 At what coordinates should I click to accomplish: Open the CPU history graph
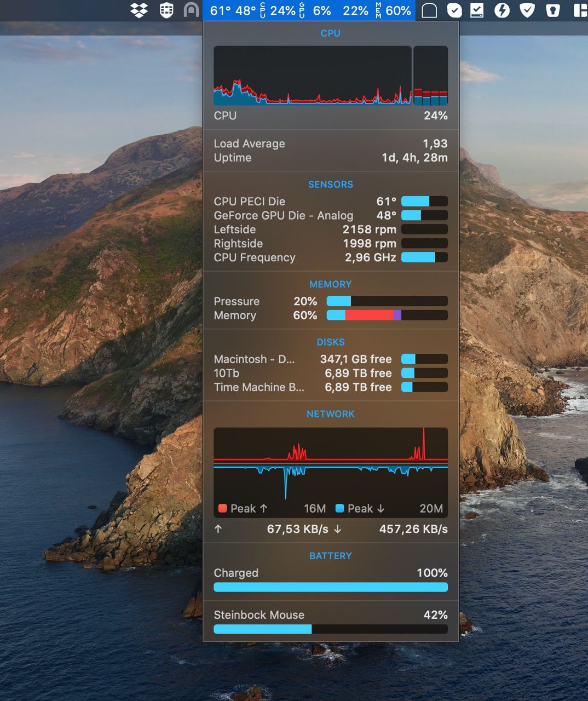tap(312, 76)
